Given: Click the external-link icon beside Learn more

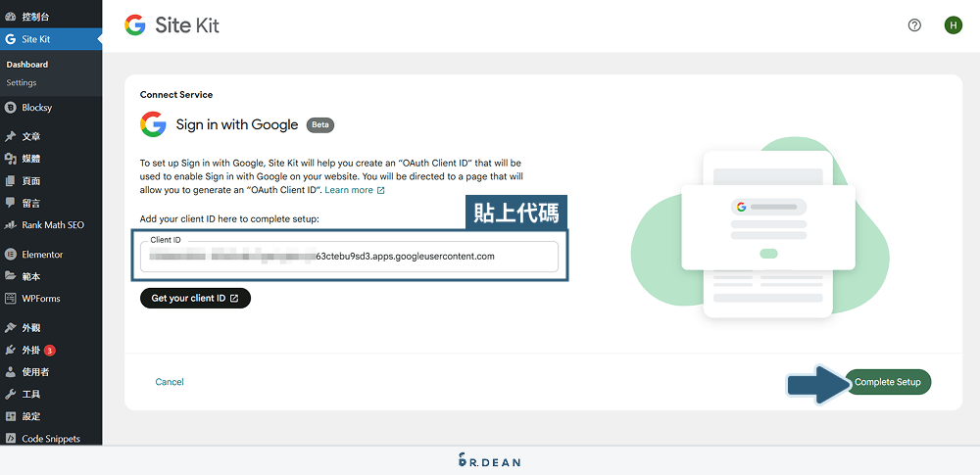Looking at the screenshot, I should tap(380, 190).
